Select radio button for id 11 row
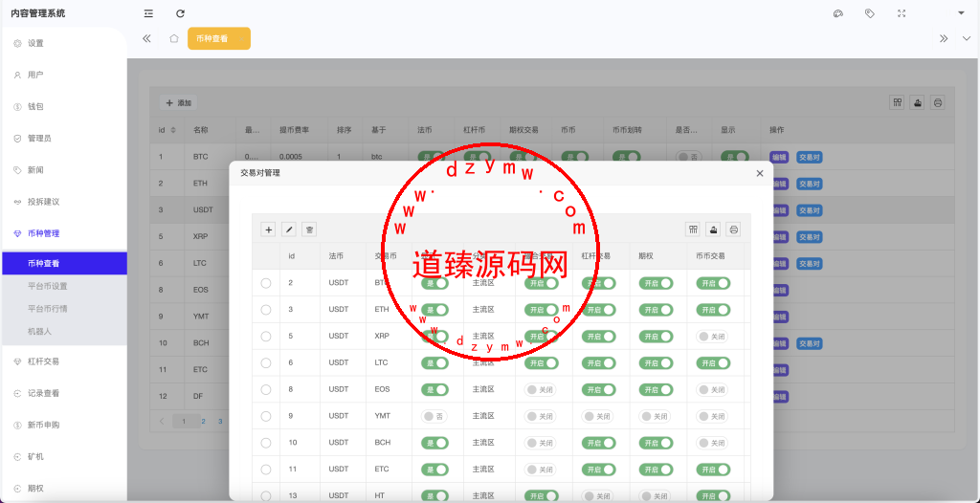The width and height of the screenshot is (980, 503). coord(266,470)
